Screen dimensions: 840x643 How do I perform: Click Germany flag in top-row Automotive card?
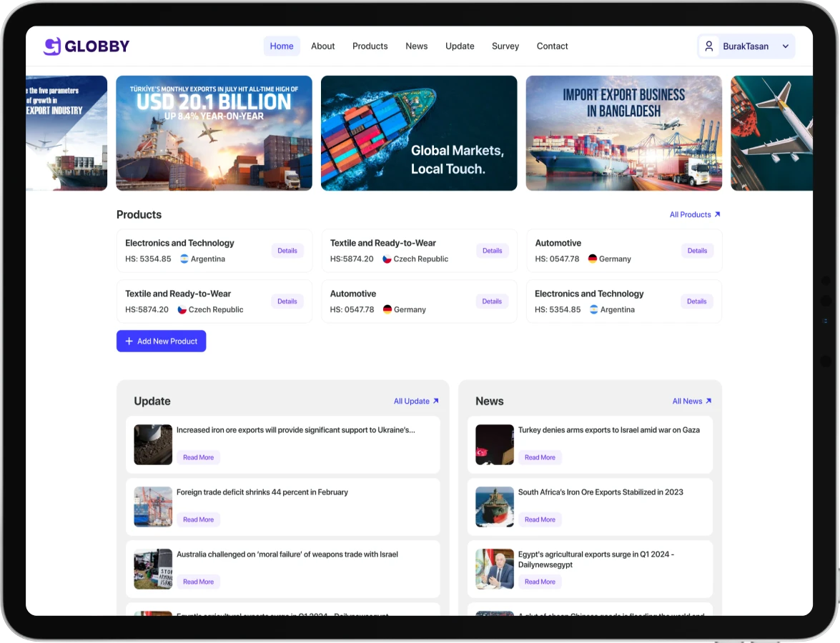pos(593,259)
